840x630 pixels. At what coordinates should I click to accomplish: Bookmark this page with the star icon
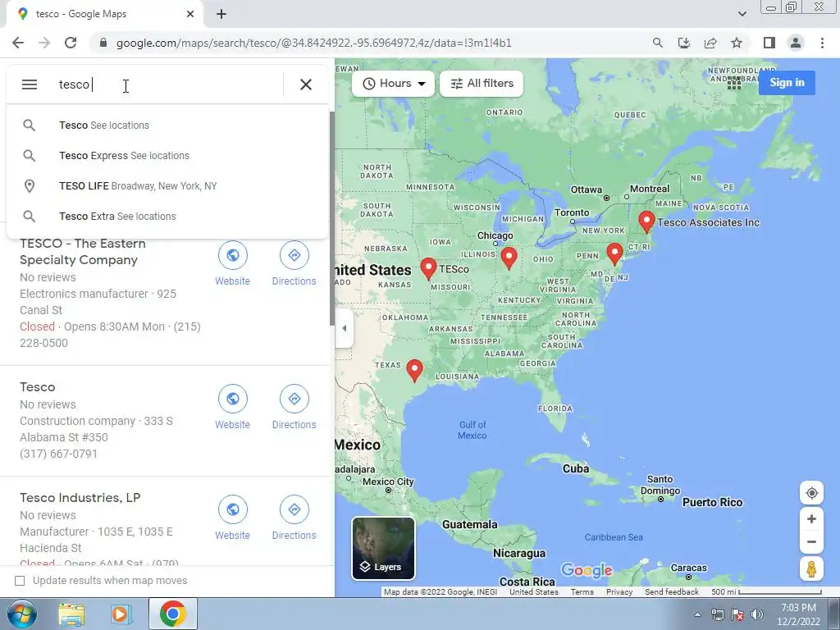[737, 43]
